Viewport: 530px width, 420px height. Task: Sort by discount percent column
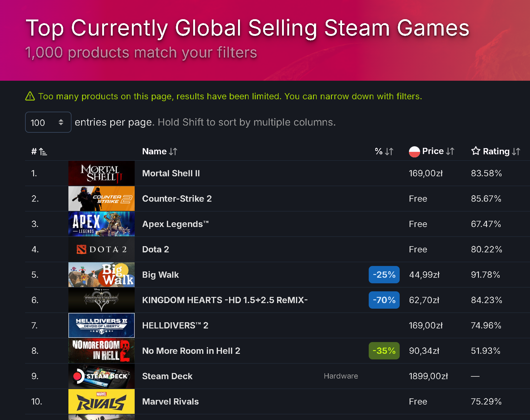[x=384, y=152]
